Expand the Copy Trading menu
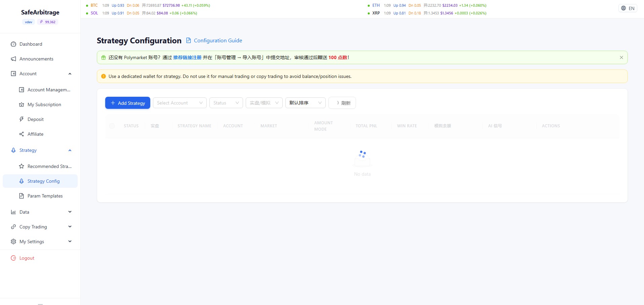The image size is (644, 305). pyautogui.click(x=70, y=227)
